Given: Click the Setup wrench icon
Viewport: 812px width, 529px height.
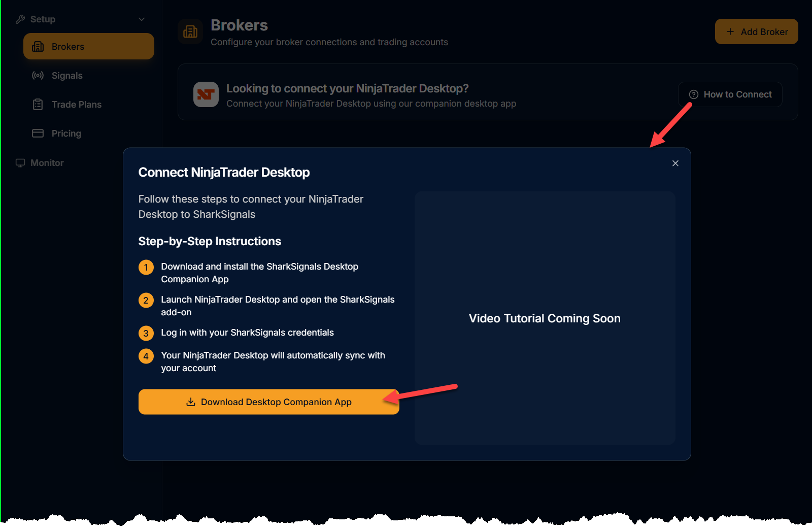Looking at the screenshot, I should [20, 19].
